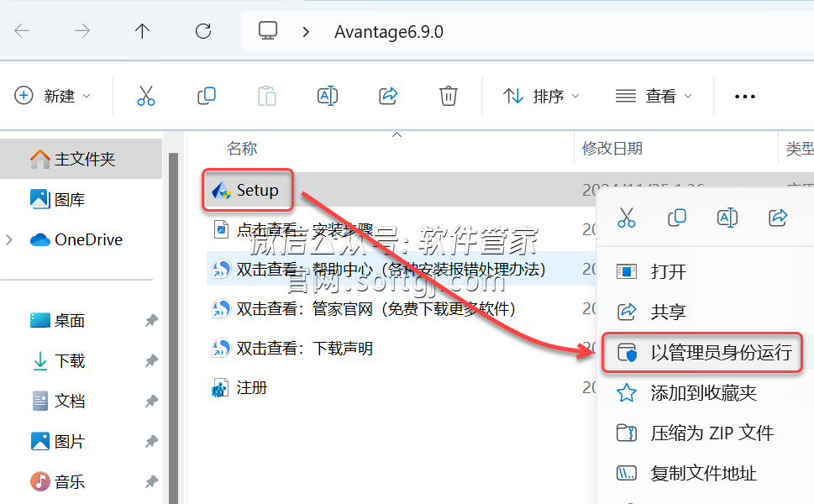Unpin 下载 via its pin icon

(151, 360)
